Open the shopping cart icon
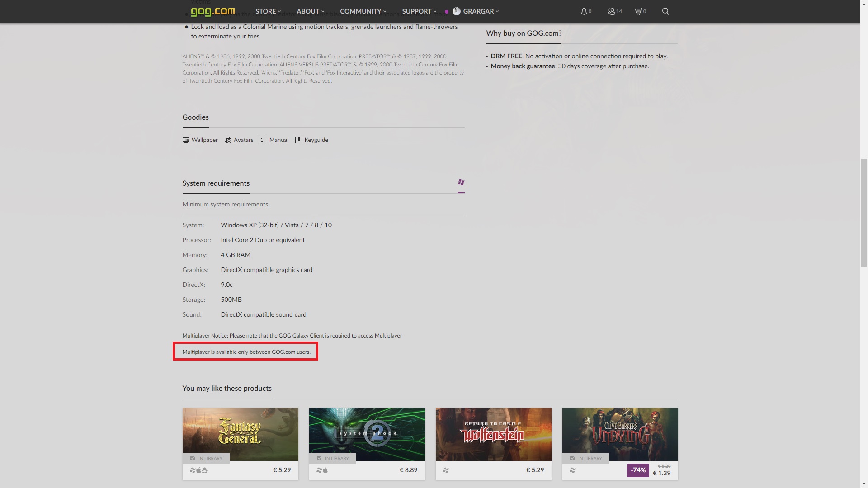The image size is (868, 488). 638,11
